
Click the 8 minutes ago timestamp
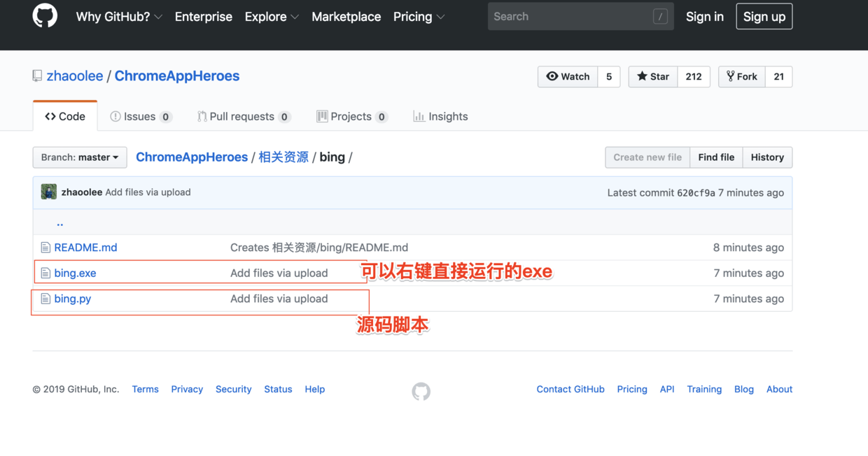(748, 248)
